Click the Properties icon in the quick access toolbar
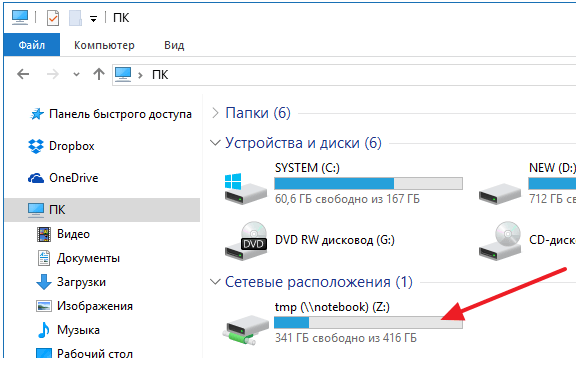 click(x=53, y=17)
